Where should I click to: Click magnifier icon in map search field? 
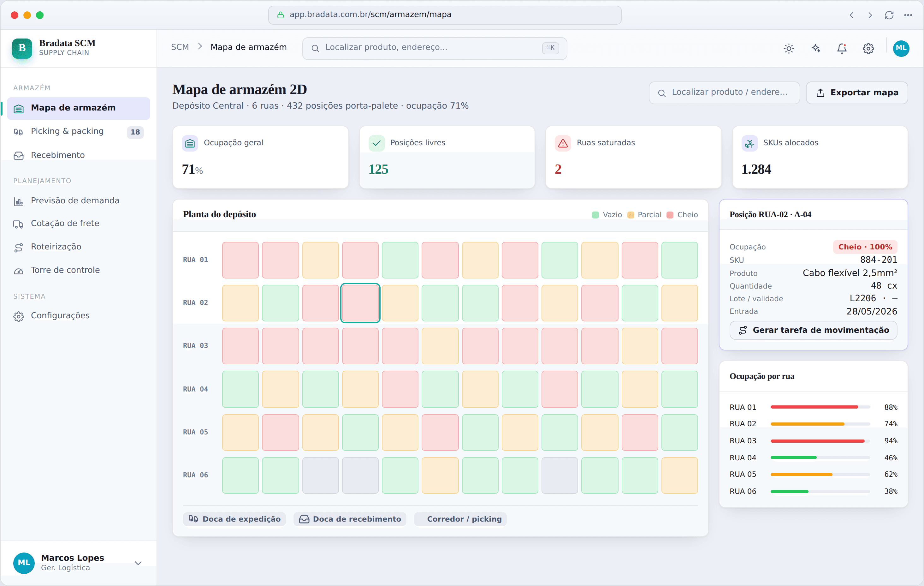(661, 93)
